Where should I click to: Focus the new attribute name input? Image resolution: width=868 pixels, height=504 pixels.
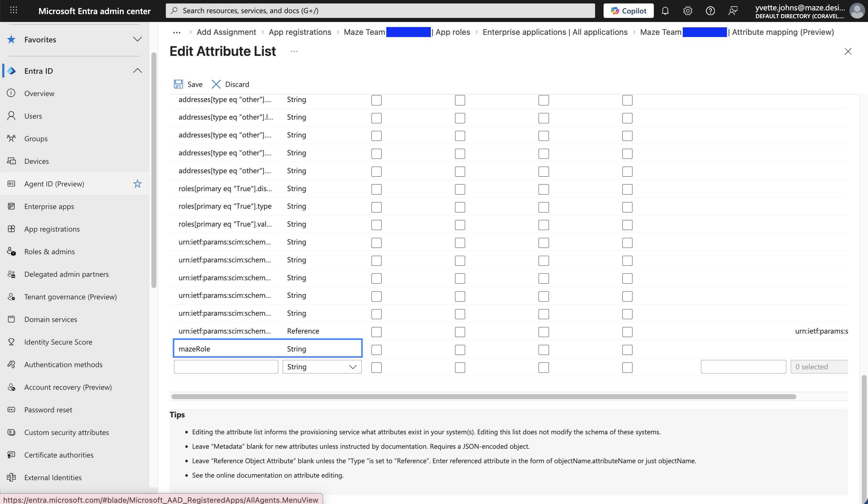click(x=226, y=367)
